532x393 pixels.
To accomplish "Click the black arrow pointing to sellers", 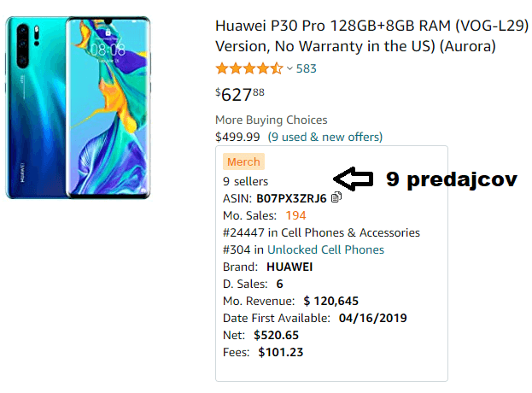I will tap(354, 179).
